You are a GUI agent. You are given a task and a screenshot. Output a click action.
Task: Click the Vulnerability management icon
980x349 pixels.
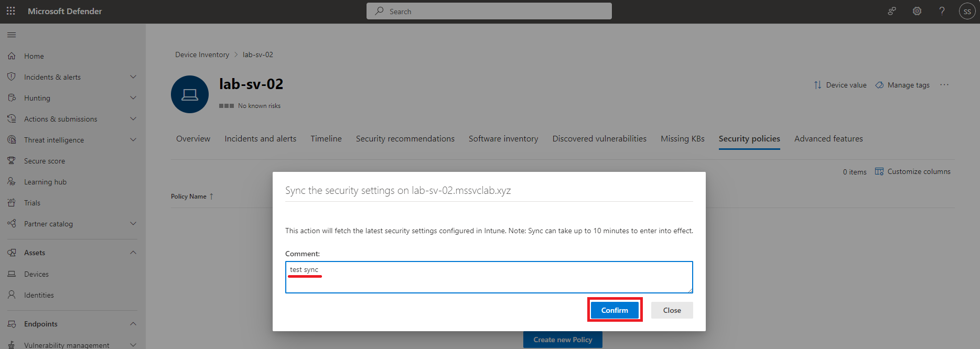(x=12, y=345)
